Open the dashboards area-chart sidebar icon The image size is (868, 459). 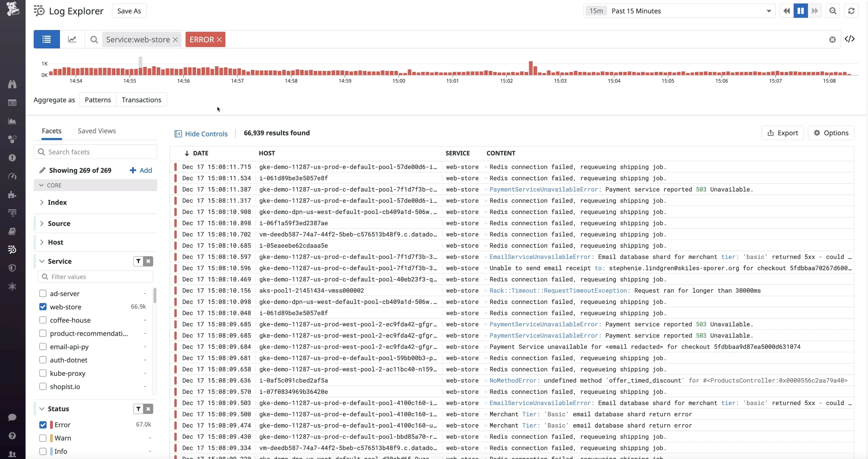[12, 121]
